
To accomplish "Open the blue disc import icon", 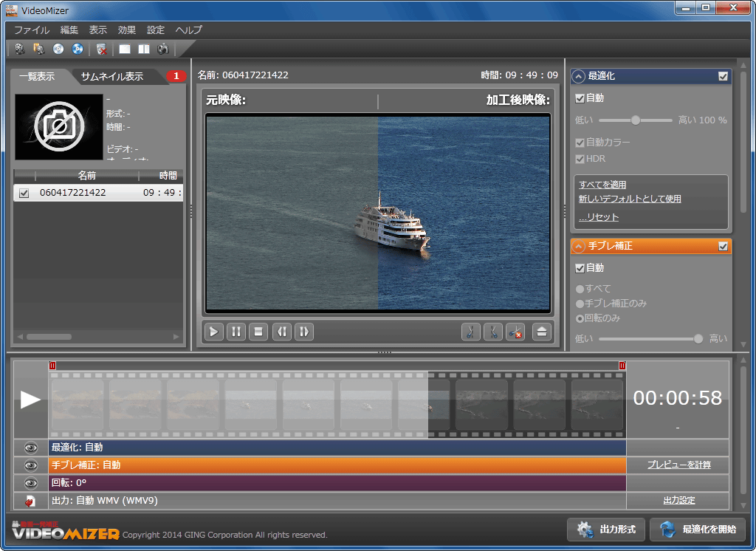I will (x=77, y=49).
